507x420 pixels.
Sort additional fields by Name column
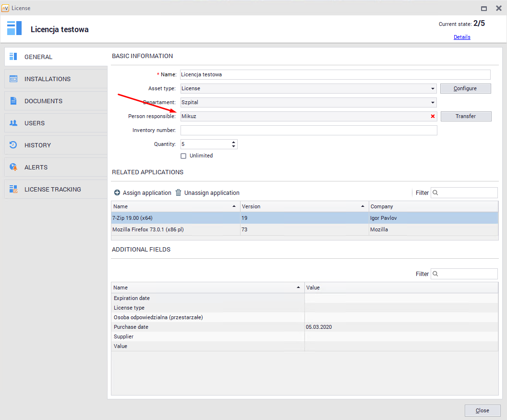(207, 288)
